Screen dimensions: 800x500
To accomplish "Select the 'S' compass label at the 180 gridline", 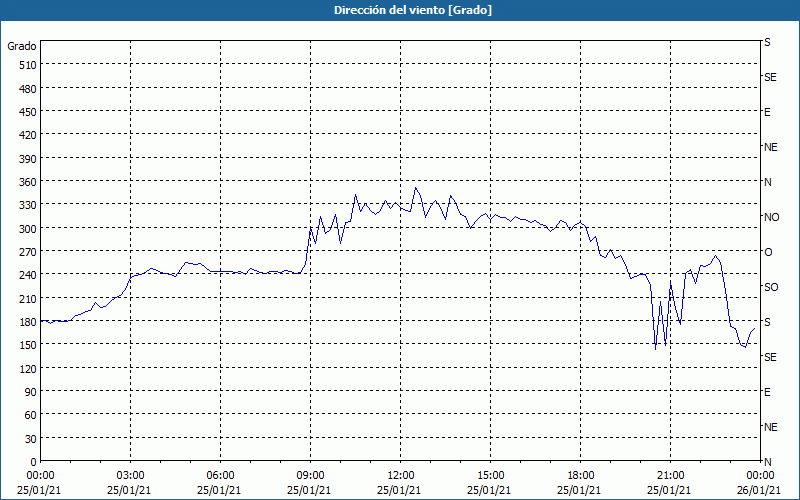I will coord(767,322).
